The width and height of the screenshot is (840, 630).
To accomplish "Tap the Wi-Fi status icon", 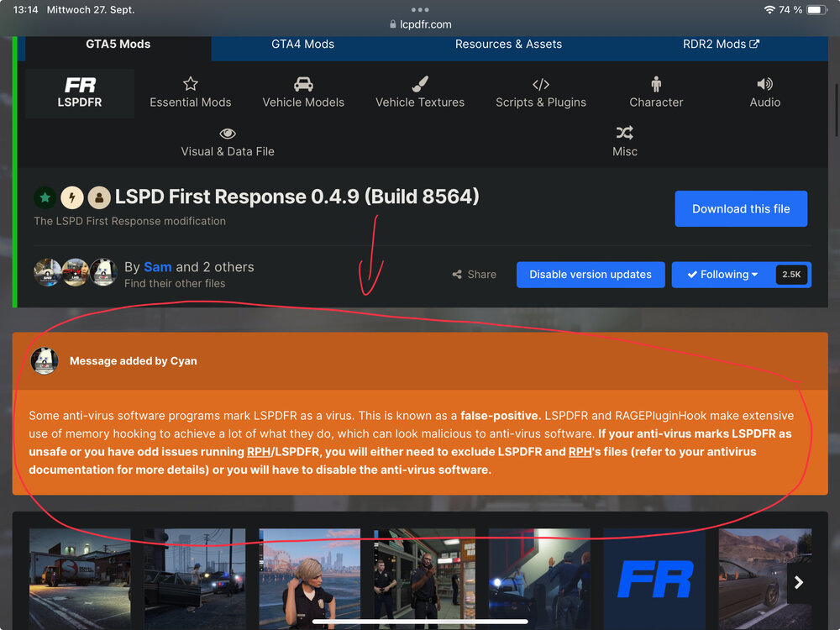I will pyautogui.click(x=769, y=9).
